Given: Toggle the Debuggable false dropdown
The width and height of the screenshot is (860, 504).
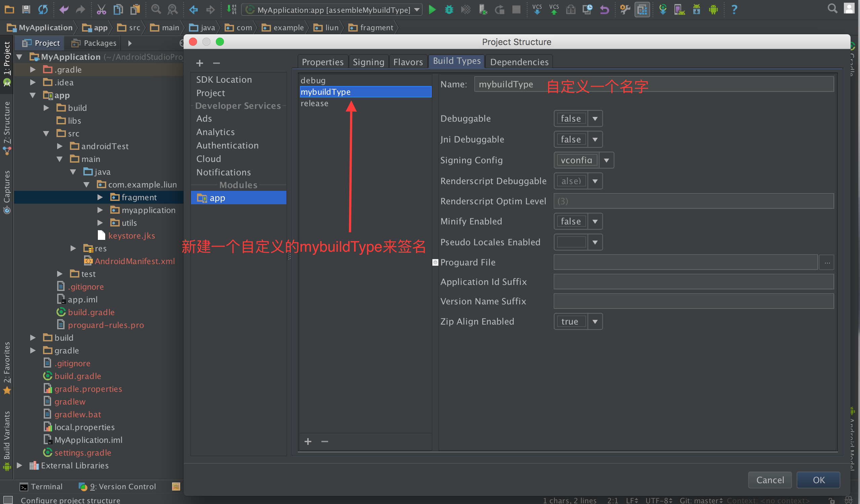Looking at the screenshot, I should (595, 118).
